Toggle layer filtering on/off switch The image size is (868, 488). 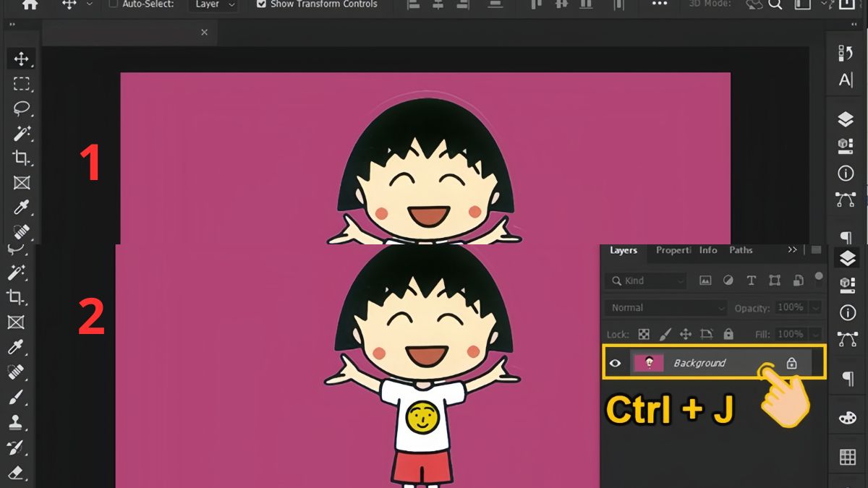click(x=819, y=277)
